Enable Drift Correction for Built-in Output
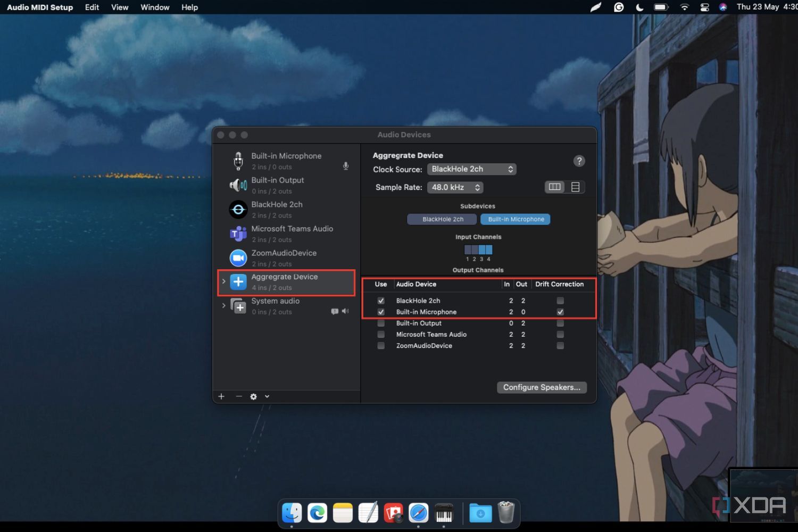The height and width of the screenshot is (532, 798). point(560,323)
